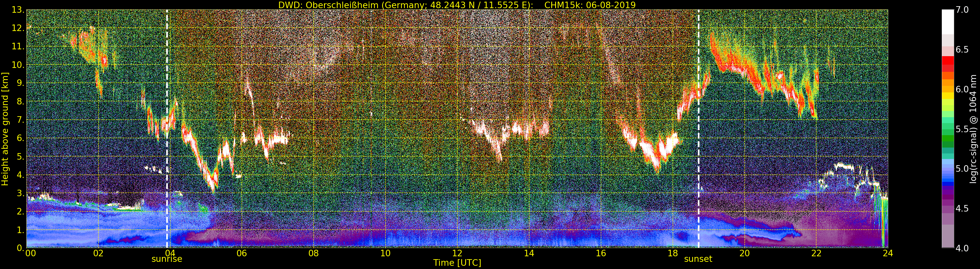Click the x-axis tick label '14'
Screen dimensions: 980x269
point(529,253)
